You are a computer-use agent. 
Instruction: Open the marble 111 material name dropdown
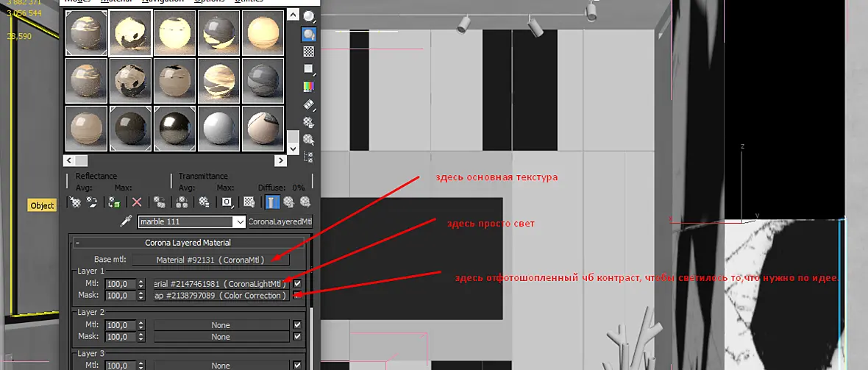(240, 221)
